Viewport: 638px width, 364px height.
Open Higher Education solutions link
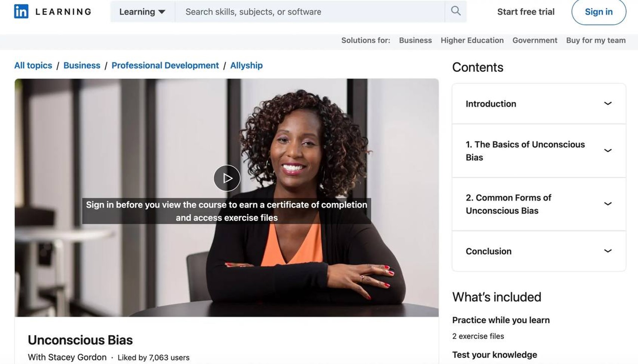[x=472, y=40]
